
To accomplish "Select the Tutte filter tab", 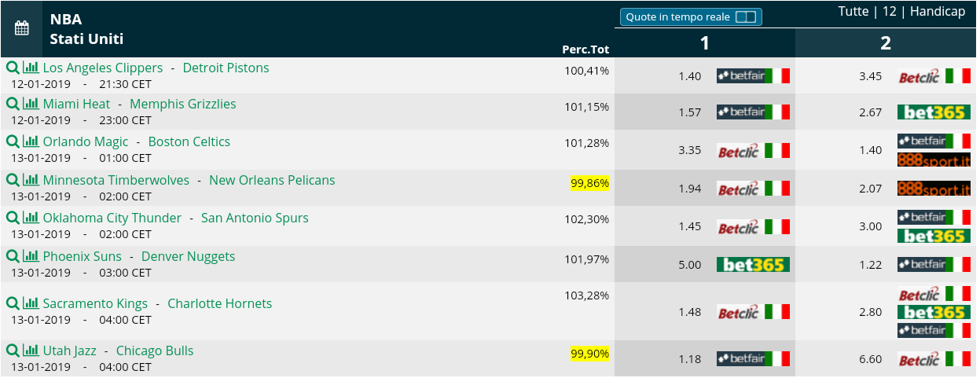I will point(853,12).
